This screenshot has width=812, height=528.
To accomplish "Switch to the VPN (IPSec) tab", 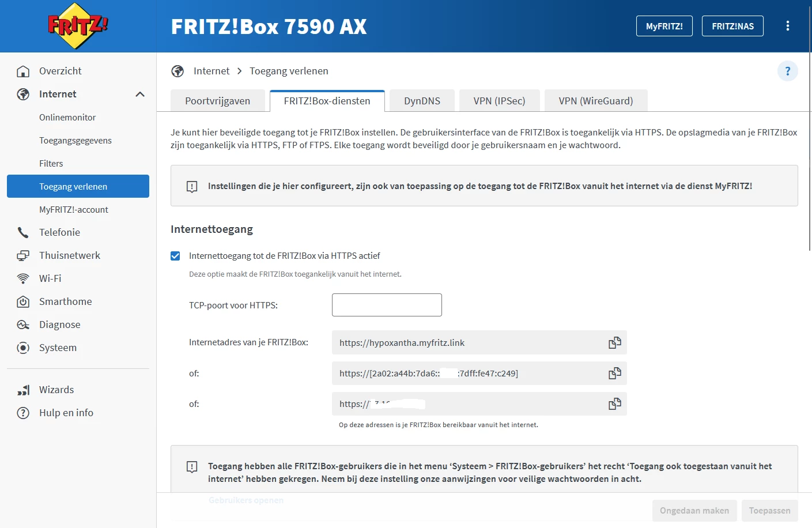I will click(x=500, y=101).
